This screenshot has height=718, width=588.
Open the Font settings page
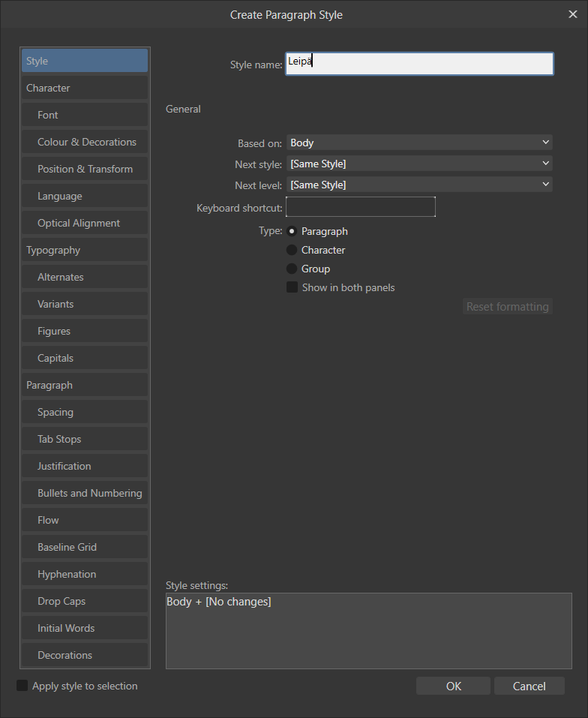(x=85, y=115)
